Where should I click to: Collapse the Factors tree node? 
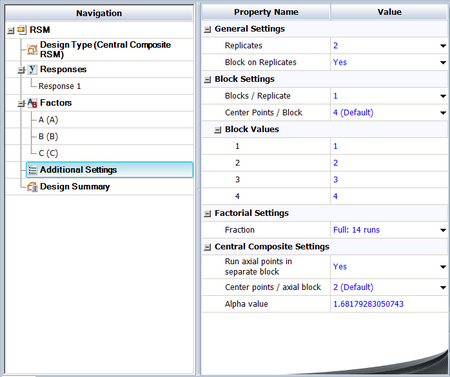tap(21, 104)
